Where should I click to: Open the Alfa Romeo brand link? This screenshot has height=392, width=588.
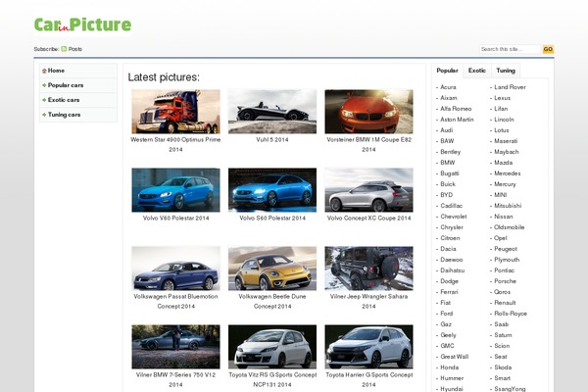tap(456, 109)
